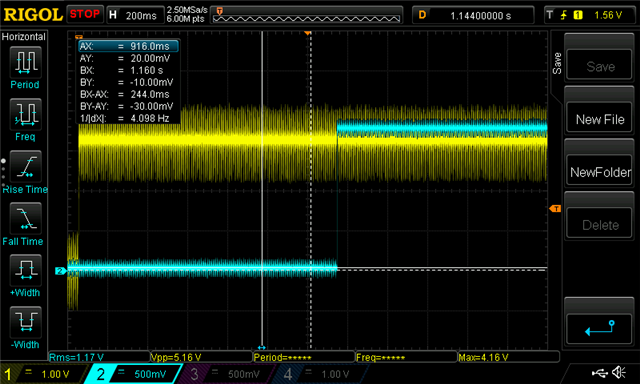The width and height of the screenshot is (640, 384).
Task: Click the Save softkey button
Action: [x=600, y=67]
